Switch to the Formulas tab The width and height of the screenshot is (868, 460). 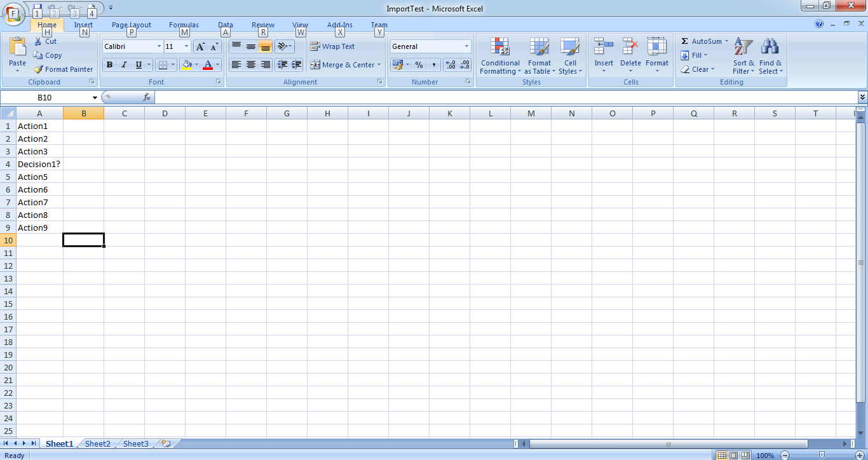(184, 25)
